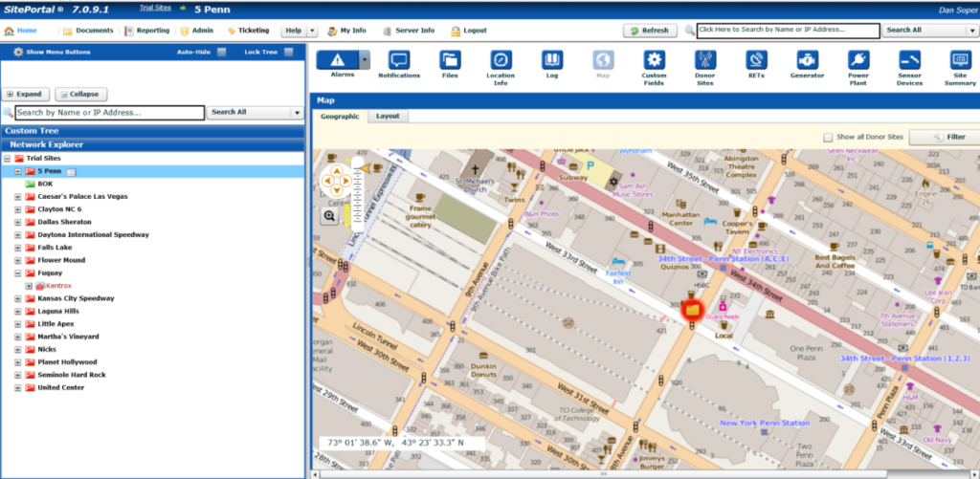980x479 pixels.
Task: Open the Log icon
Action: pyautogui.click(x=552, y=60)
